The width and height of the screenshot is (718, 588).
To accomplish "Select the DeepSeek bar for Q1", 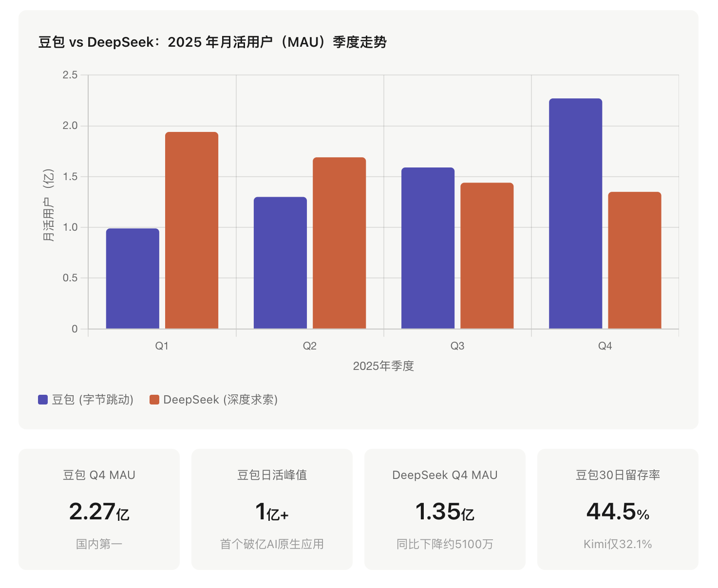I will (x=191, y=230).
